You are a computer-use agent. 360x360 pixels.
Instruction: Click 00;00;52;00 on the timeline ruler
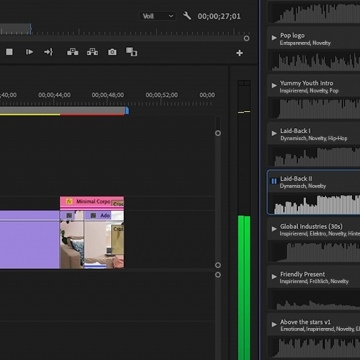162,95
